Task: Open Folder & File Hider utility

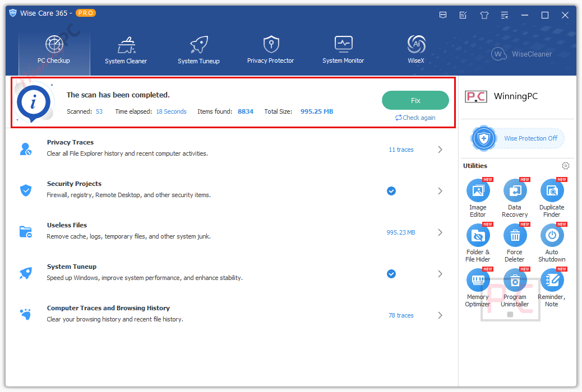Action: pyautogui.click(x=478, y=243)
